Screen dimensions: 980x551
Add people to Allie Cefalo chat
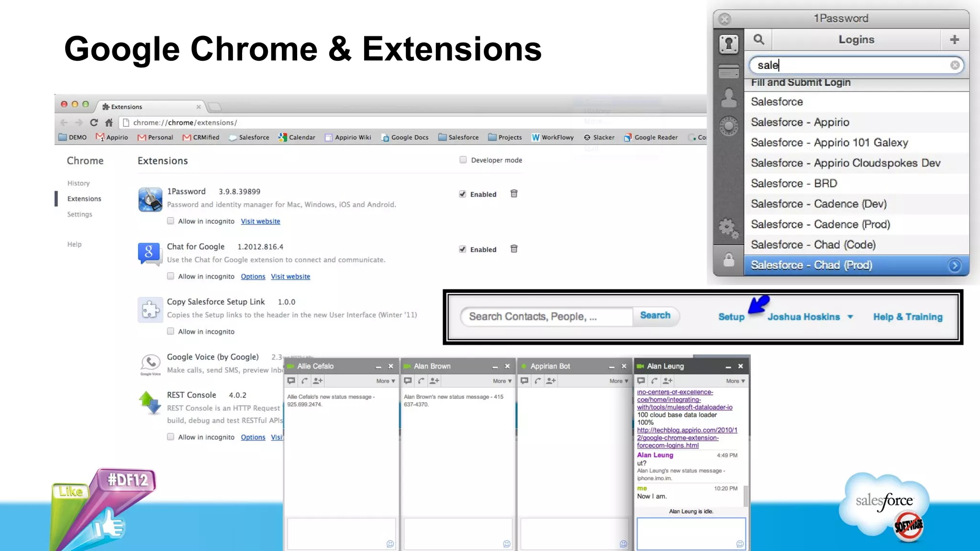point(318,381)
